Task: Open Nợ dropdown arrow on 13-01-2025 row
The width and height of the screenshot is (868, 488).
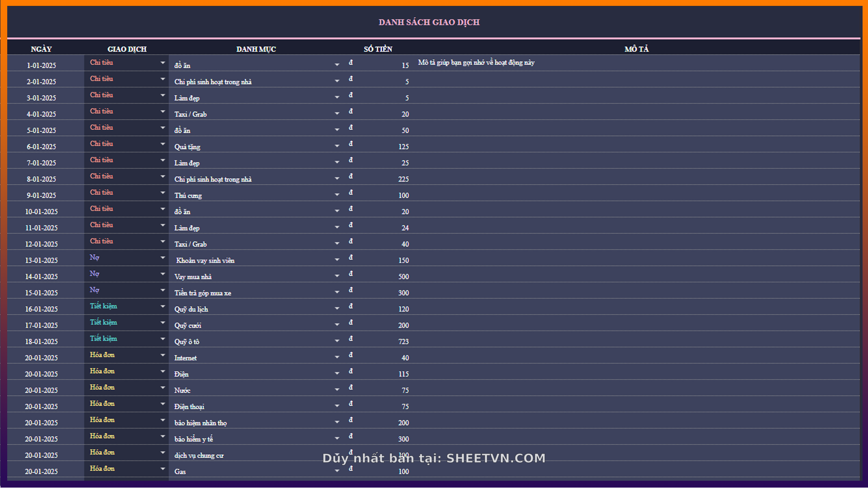Action: 163,258
